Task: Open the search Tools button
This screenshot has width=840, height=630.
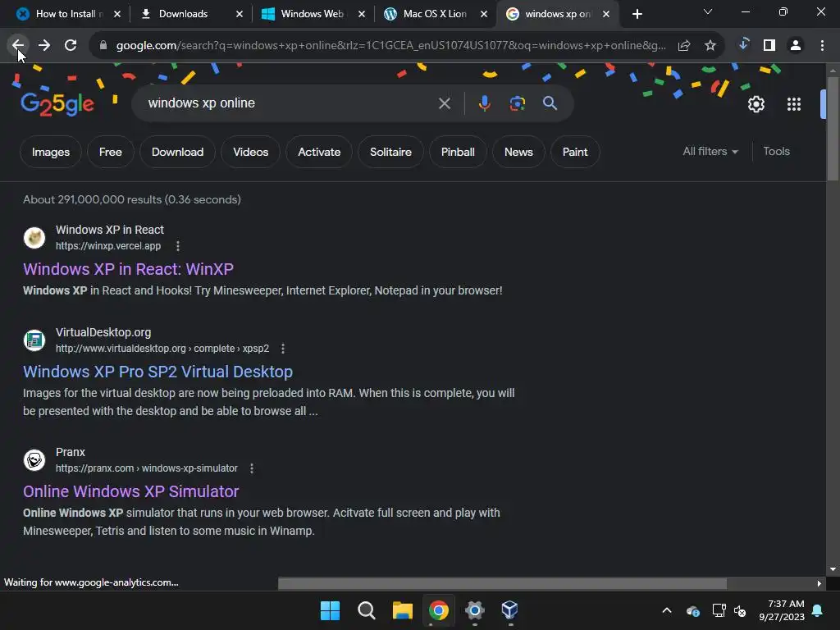Action: [776, 152]
